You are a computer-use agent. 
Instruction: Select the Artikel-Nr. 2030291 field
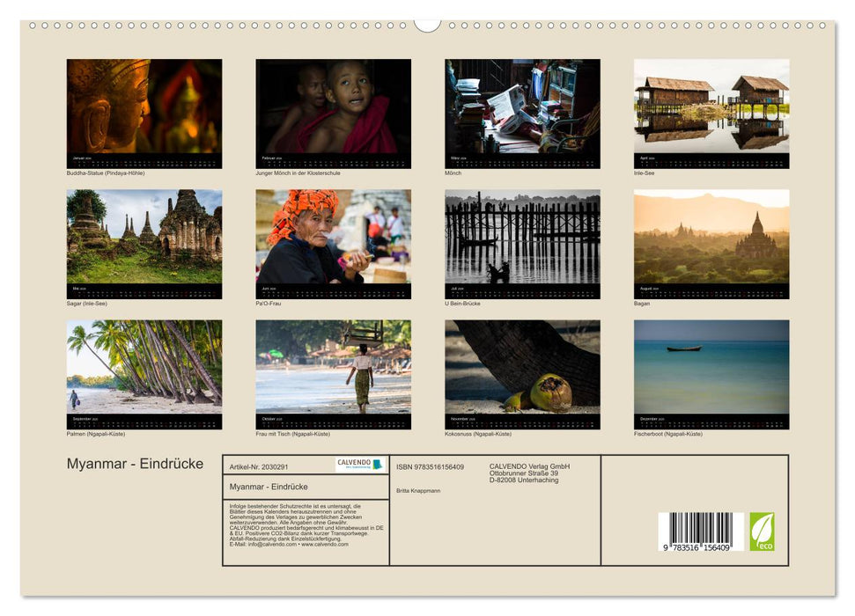coord(258,466)
